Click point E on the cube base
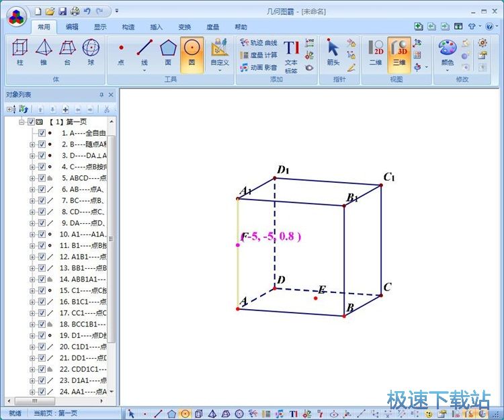504x420 pixels. pos(316,298)
